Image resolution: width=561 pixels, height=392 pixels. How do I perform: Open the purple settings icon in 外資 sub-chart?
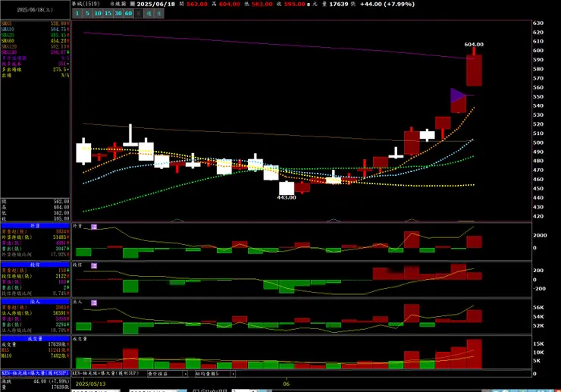94,227
